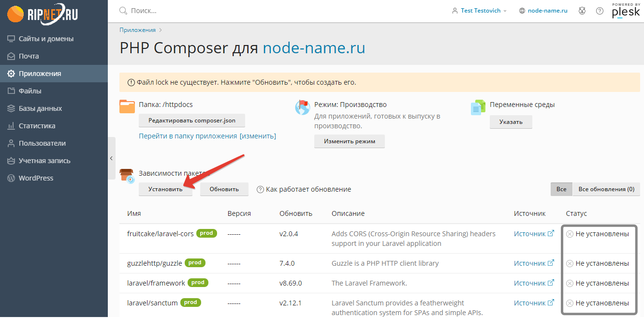This screenshot has width=644, height=318.
Task: Click the WordPress logo icon
Action: (x=11, y=178)
